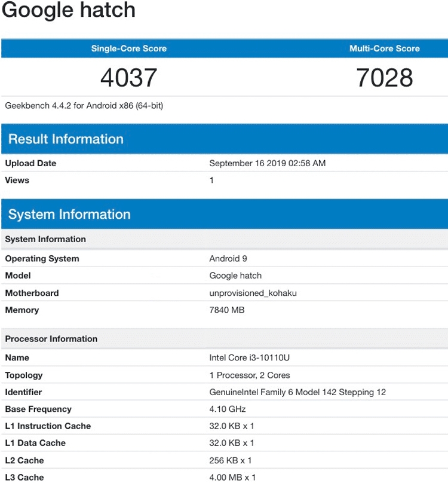Select the 7840 MB memory value
448x486 pixels.
[227, 310]
